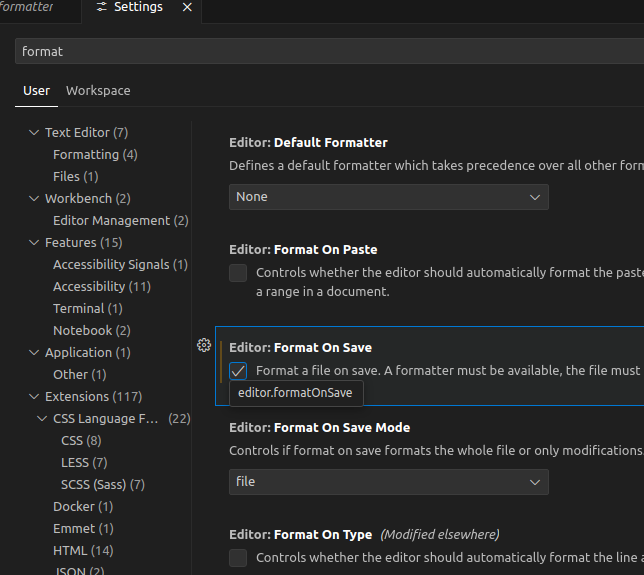Select Docker (1) in the settings tree
644x575 pixels.
tap(83, 507)
